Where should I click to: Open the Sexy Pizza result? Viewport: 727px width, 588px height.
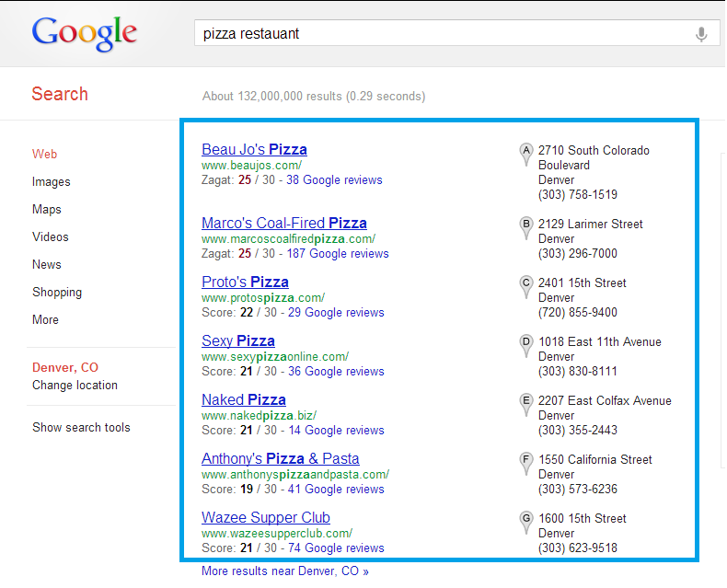[237, 340]
